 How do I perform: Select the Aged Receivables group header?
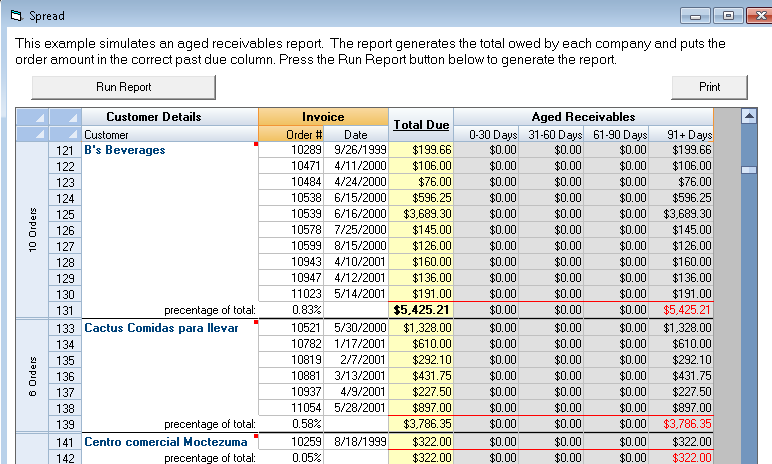(583, 117)
